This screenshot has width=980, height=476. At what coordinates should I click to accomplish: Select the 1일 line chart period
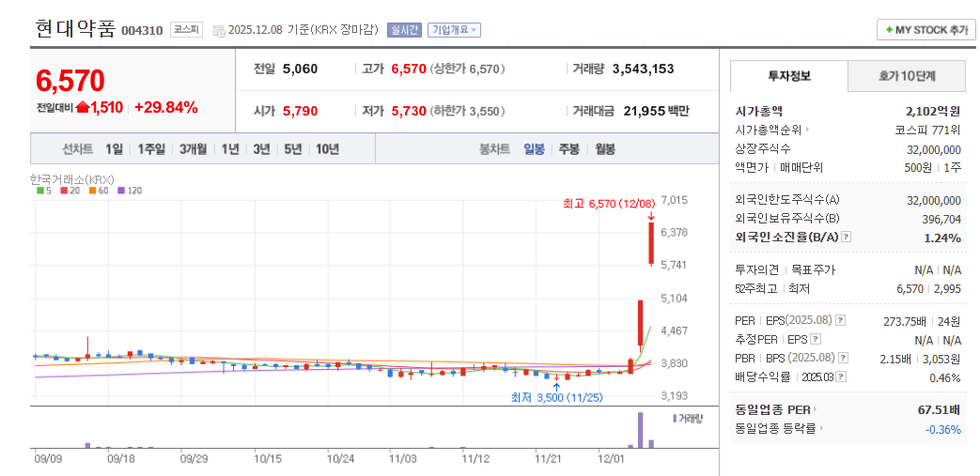114,149
